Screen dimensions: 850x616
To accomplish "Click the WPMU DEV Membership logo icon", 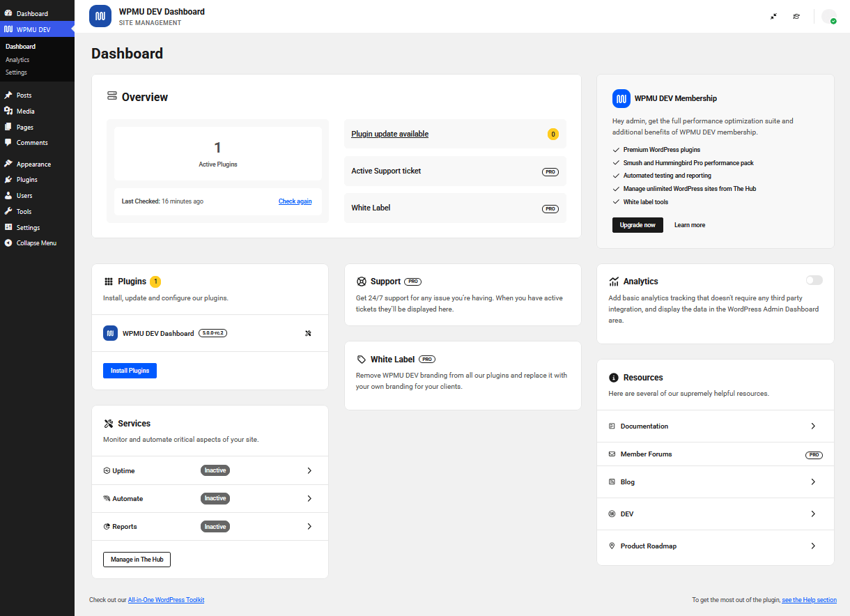I will click(x=621, y=98).
